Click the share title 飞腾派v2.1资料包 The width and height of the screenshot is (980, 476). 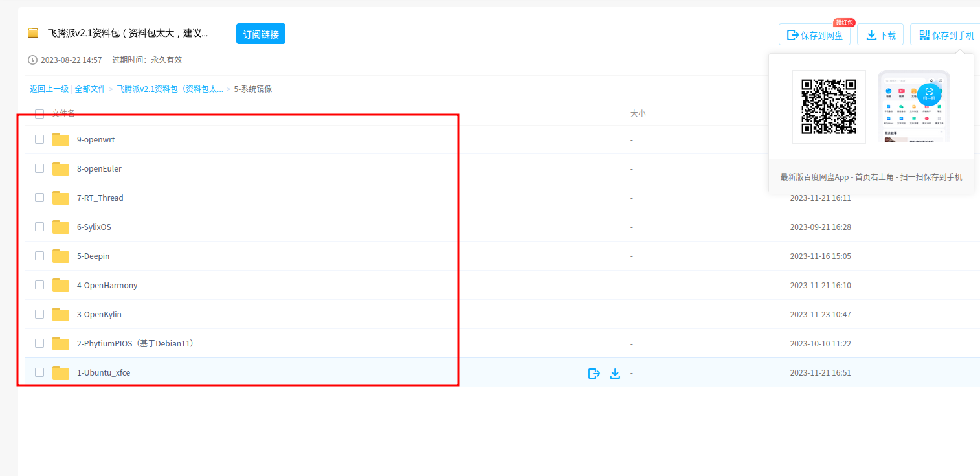[x=128, y=33]
